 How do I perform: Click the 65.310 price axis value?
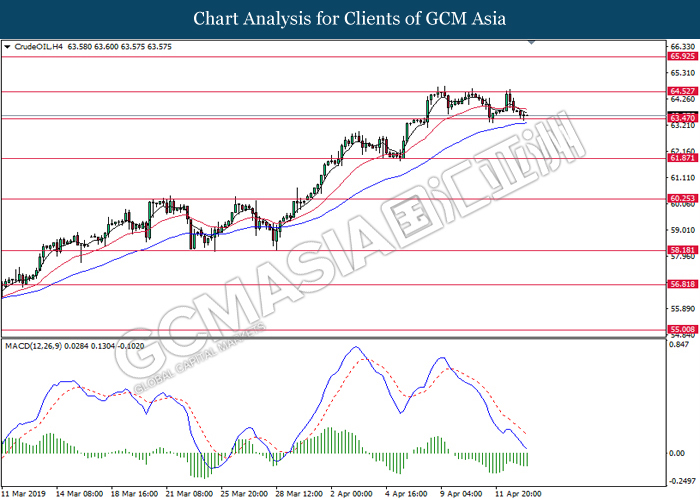[x=683, y=73]
